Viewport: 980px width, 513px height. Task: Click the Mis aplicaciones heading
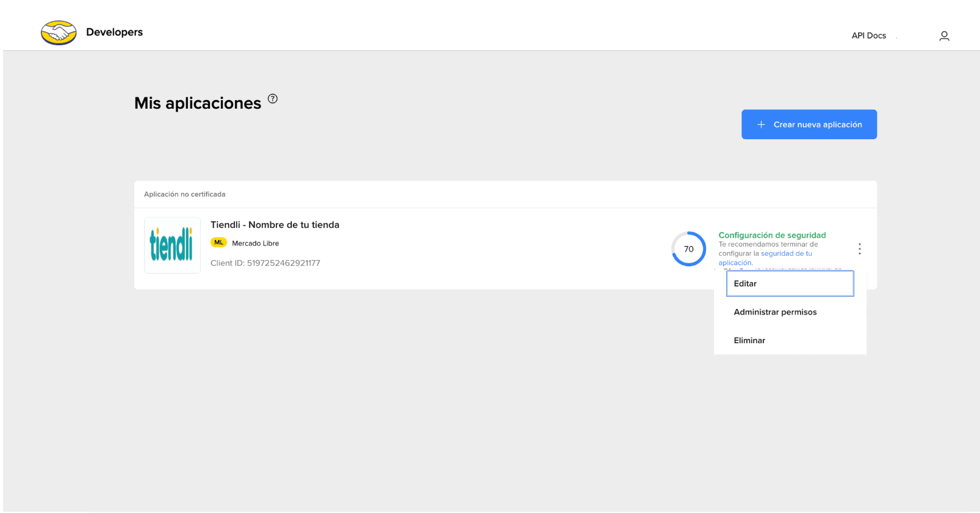coord(198,103)
